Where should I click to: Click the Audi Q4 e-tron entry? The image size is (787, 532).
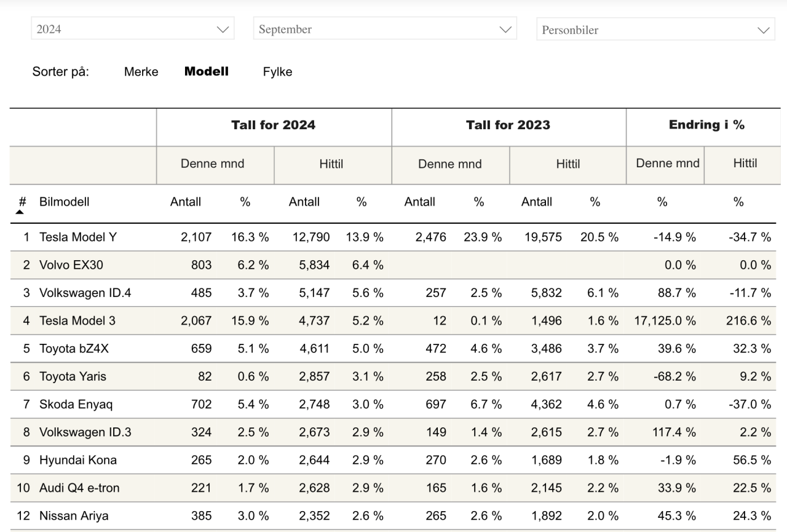[x=79, y=488]
